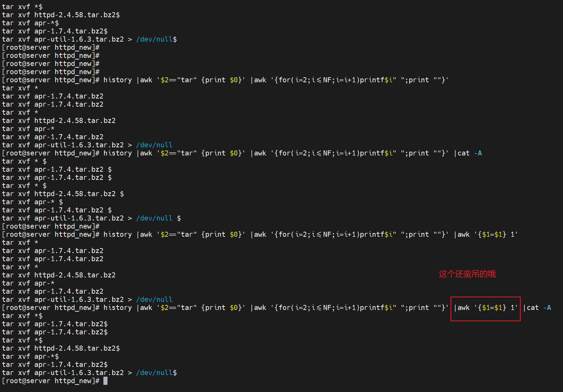Click 'apr-* $' with space before dollar

click(x=48, y=202)
